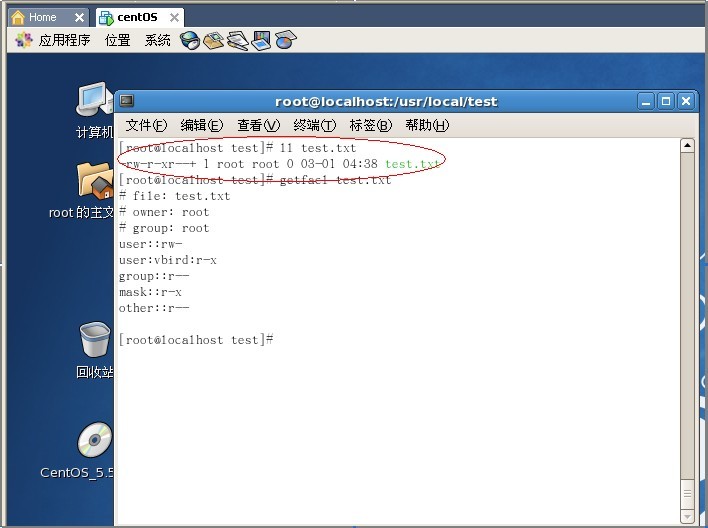Click the 'user::rw-' line
This screenshot has width=708, height=528.
pyautogui.click(x=150, y=244)
